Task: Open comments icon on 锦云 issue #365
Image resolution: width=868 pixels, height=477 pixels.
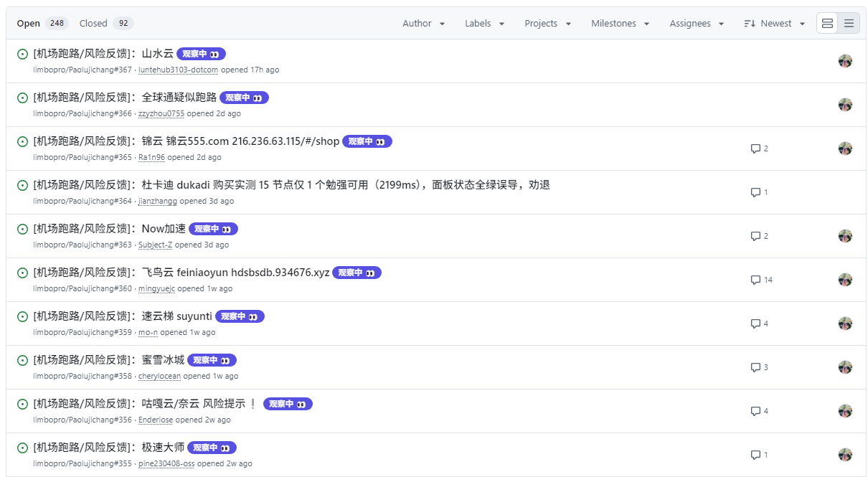Action: 759,148
